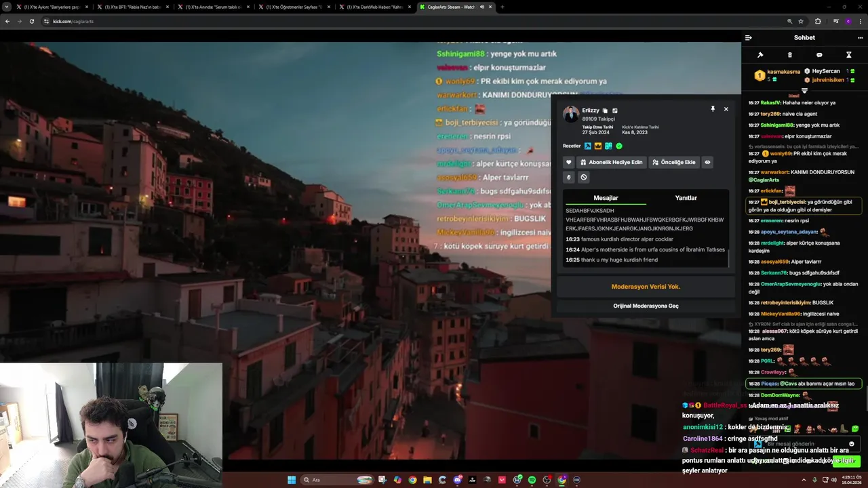Click the ban circle icon on user card
The width and height of the screenshot is (868, 488).
(584, 177)
